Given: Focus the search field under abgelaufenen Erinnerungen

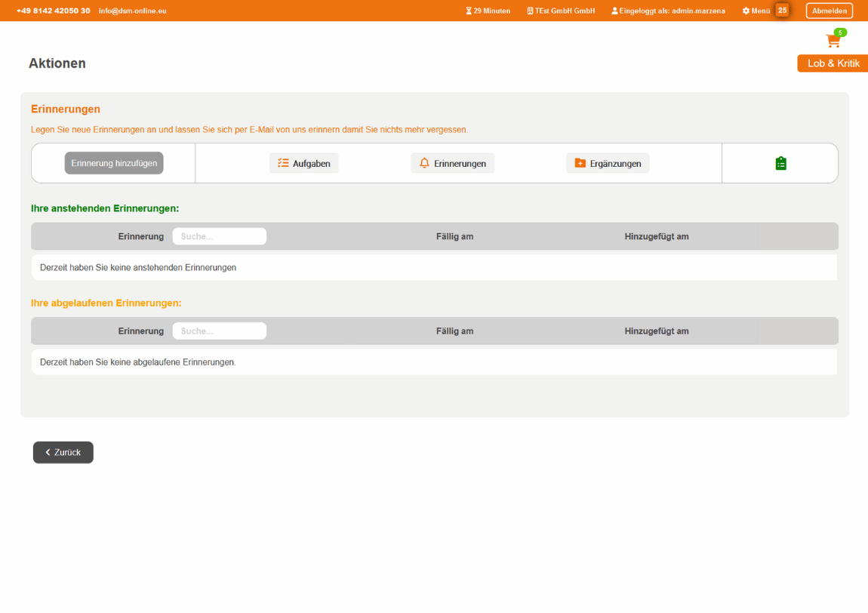Looking at the screenshot, I should pyautogui.click(x=219, y=331).
